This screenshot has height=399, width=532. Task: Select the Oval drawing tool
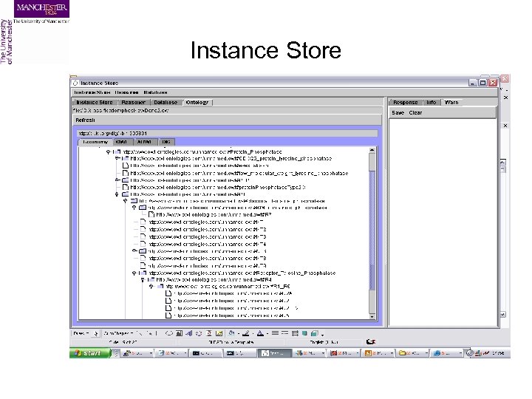[168, 333]
